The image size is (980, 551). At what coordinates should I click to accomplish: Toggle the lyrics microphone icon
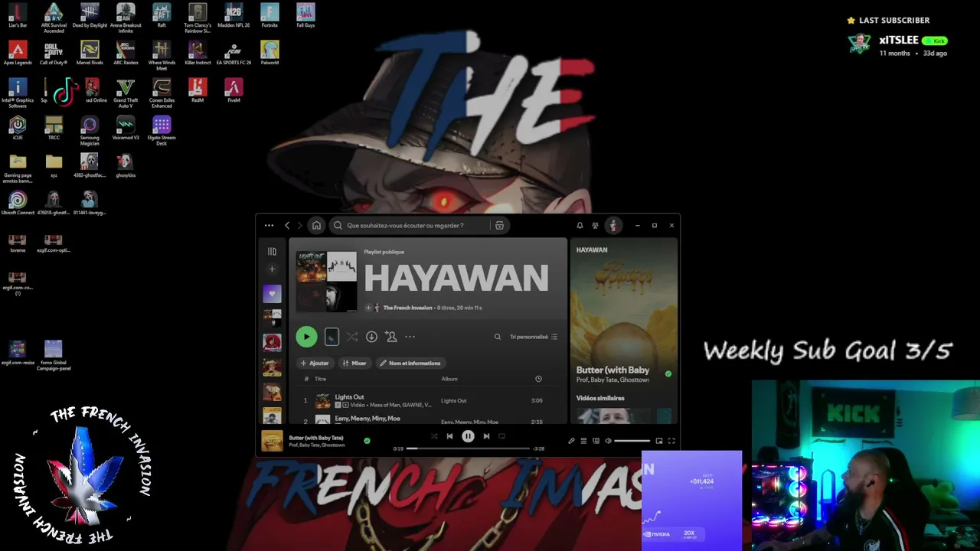pos(571,441)
